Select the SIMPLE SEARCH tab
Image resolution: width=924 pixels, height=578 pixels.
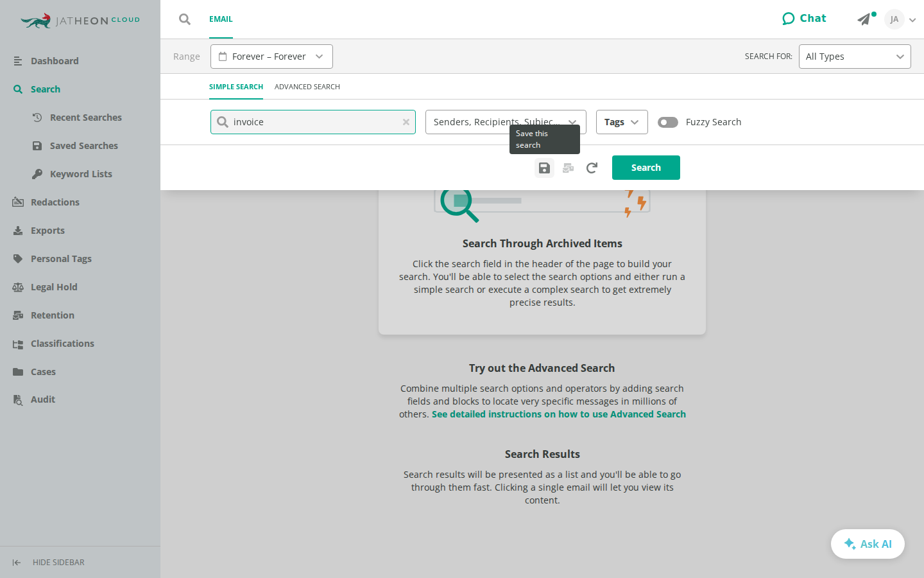click(236, 87)
